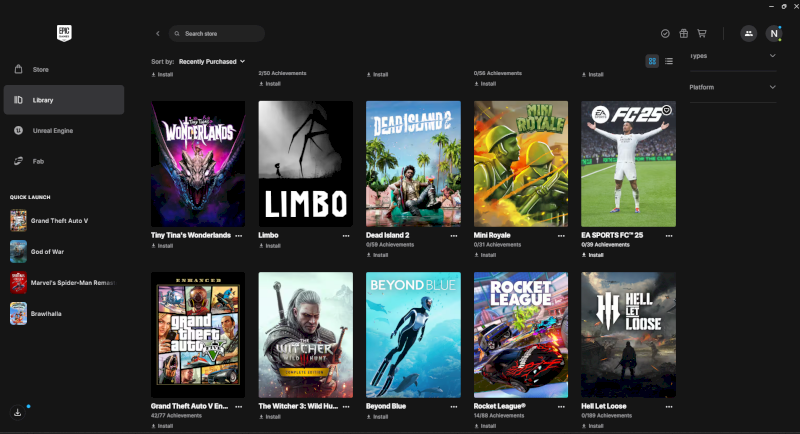Viewport: 800px width, 434px height.
Task: Open more options for Tiny Tina's Wonderlands
Action: coord(239,236)
